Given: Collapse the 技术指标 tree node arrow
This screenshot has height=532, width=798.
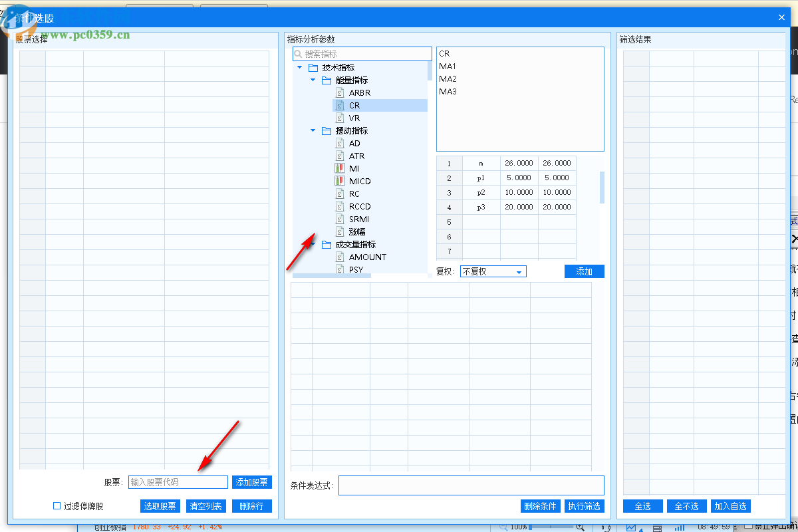Looking at the screenshot, I should (299, 68).
